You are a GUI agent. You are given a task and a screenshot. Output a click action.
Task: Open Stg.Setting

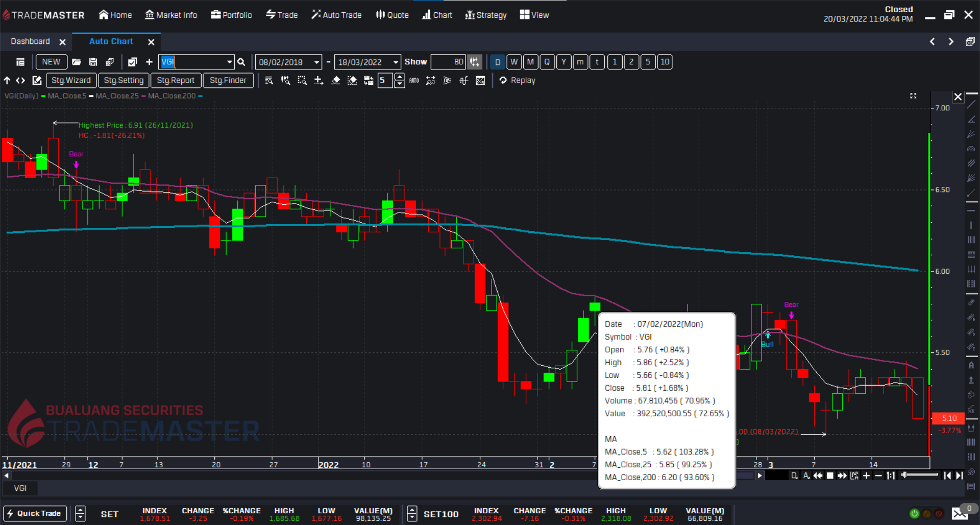click(124, 80)
